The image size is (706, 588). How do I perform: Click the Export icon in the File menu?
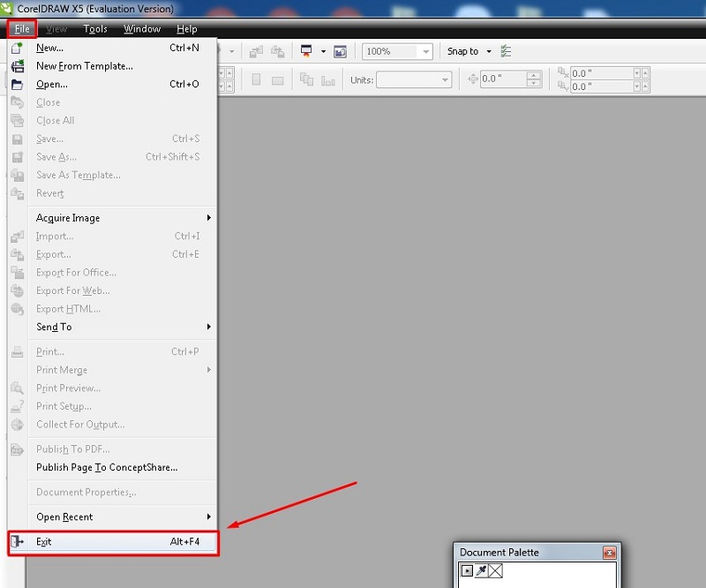[18, 254]
